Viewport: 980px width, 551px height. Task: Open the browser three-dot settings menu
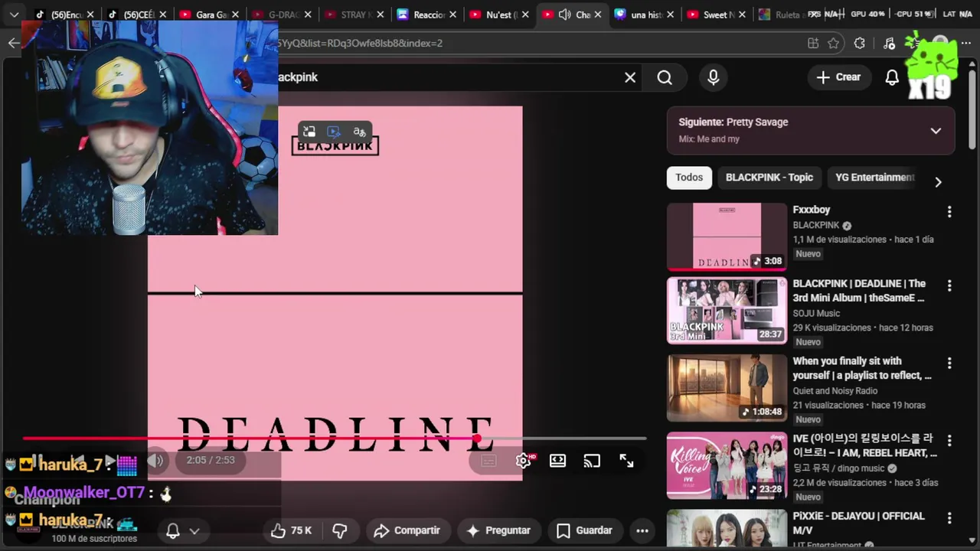click(x=966, y=43)
